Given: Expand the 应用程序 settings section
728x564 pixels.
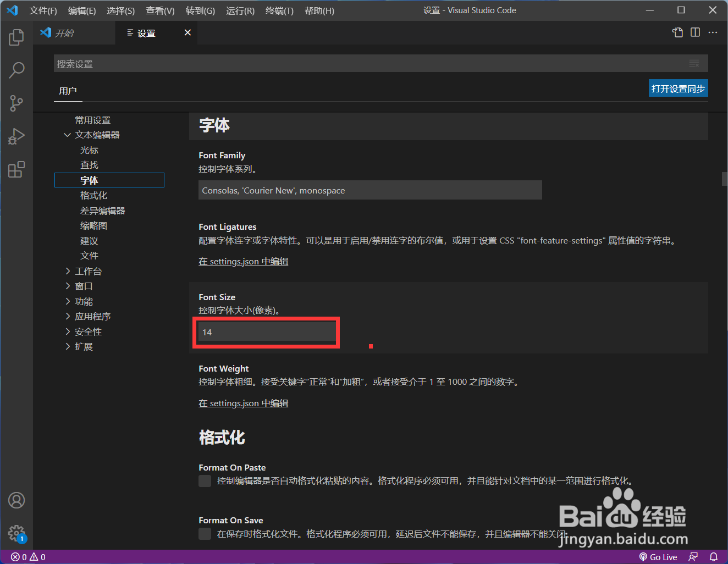Looking at the screenshot, I should coord(68,317).
